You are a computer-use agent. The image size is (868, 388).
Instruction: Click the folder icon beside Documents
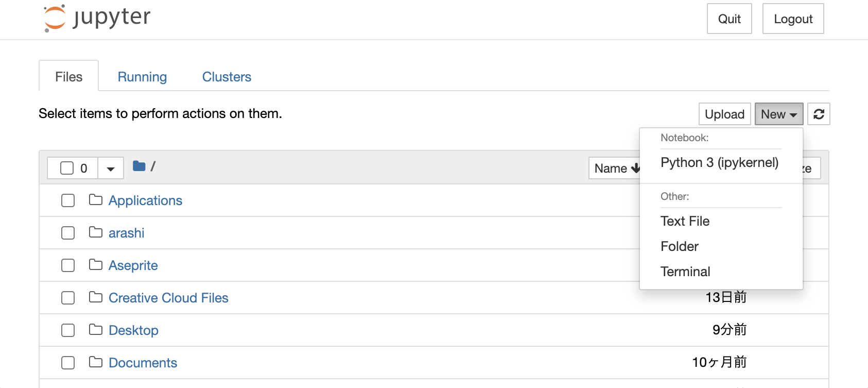point(96,363)
